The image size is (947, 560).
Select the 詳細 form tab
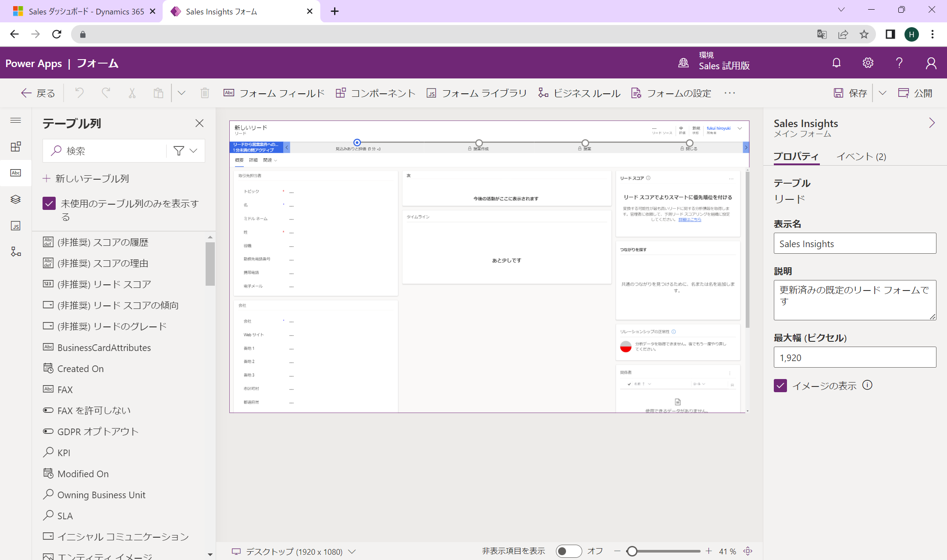(253, 160)
